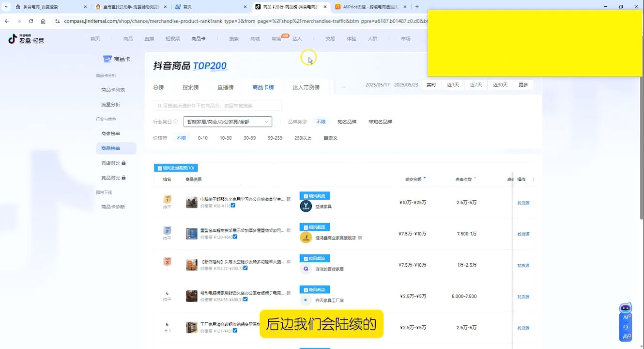Sort by 成交金额 arrow
644x349 pixels.
[x=425, y=178]
